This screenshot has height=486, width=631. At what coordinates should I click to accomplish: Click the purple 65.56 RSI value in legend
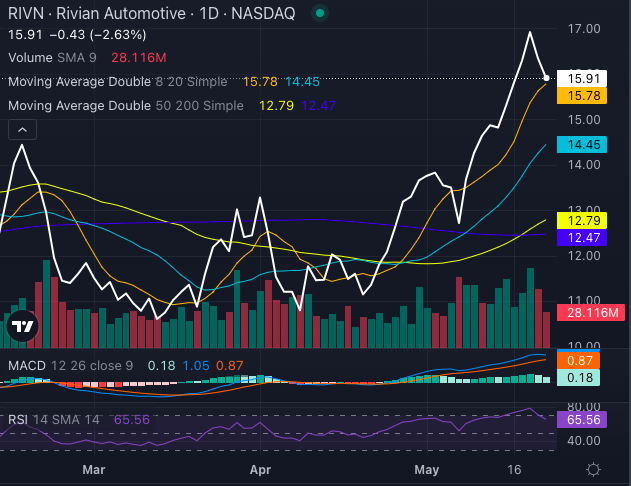click(132, 420)
